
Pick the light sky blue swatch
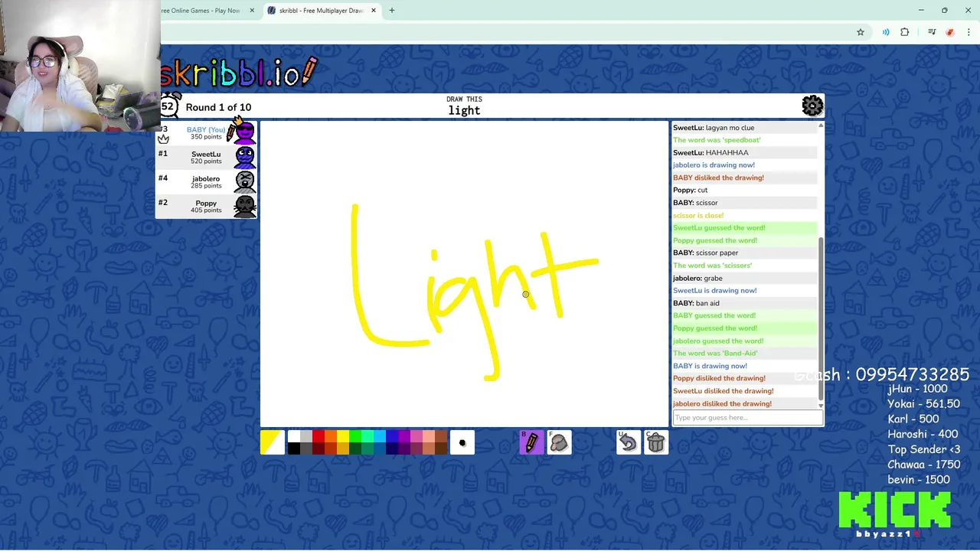click(380, 436)
